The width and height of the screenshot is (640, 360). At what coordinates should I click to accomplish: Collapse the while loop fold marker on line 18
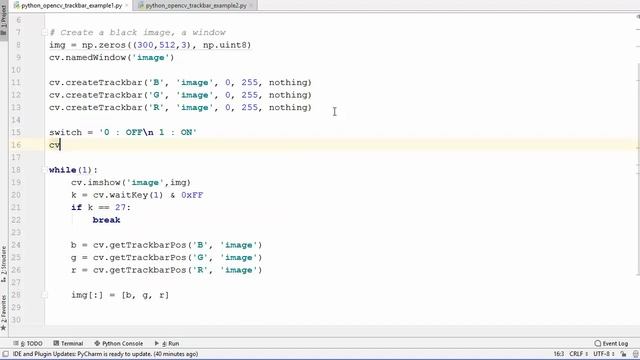click(x=44, y=170)
